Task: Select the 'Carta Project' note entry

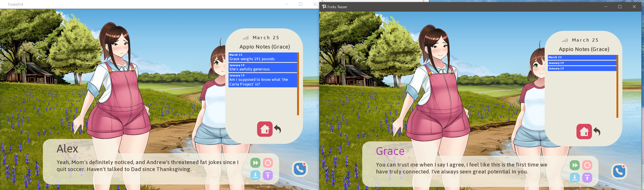Action: [262, 80]
